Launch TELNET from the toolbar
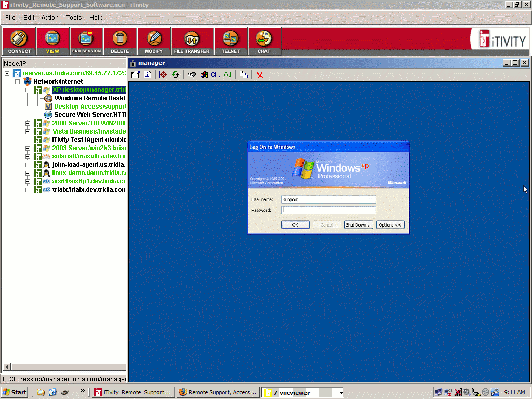This screenshot has width=532, height=399. [231, 41]
